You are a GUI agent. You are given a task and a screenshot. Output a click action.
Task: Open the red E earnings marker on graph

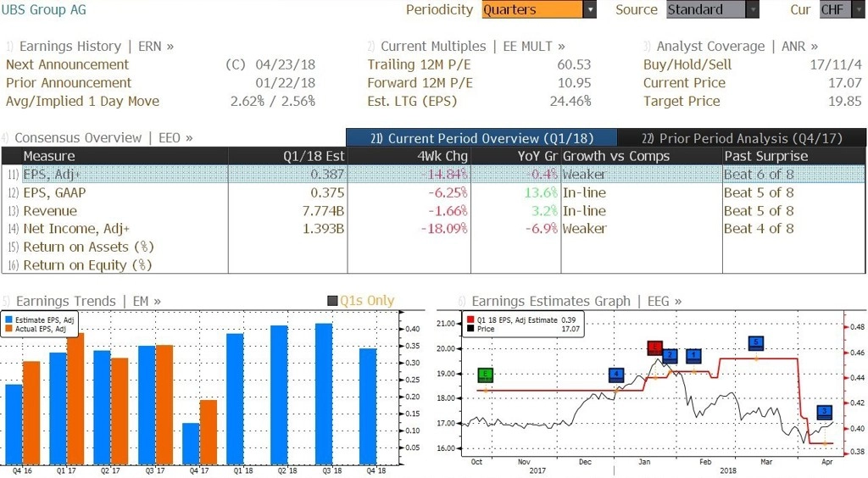[655, 348]
